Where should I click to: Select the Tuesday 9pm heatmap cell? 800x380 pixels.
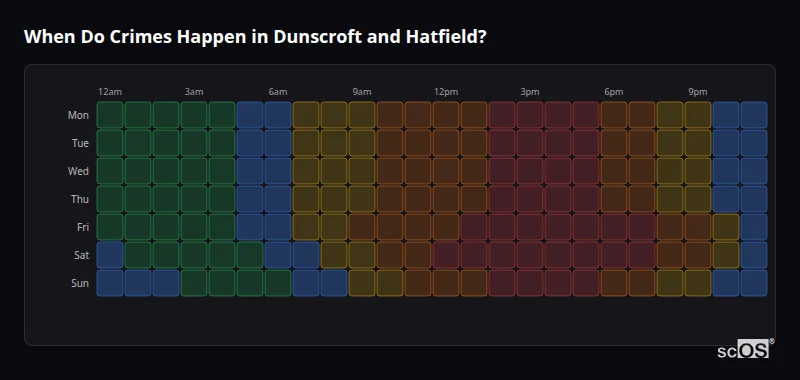coord(698,143)
